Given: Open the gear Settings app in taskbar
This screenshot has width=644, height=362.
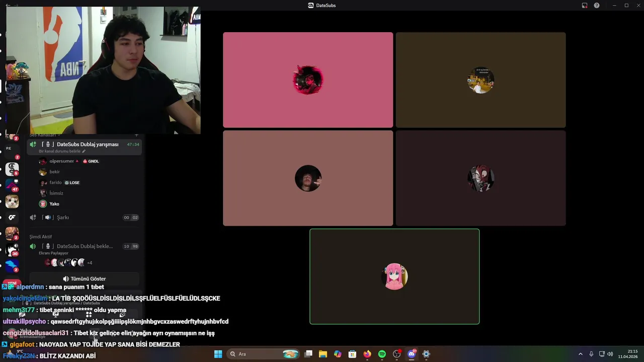Looking at the screenshot, I should tap(426, 354).
